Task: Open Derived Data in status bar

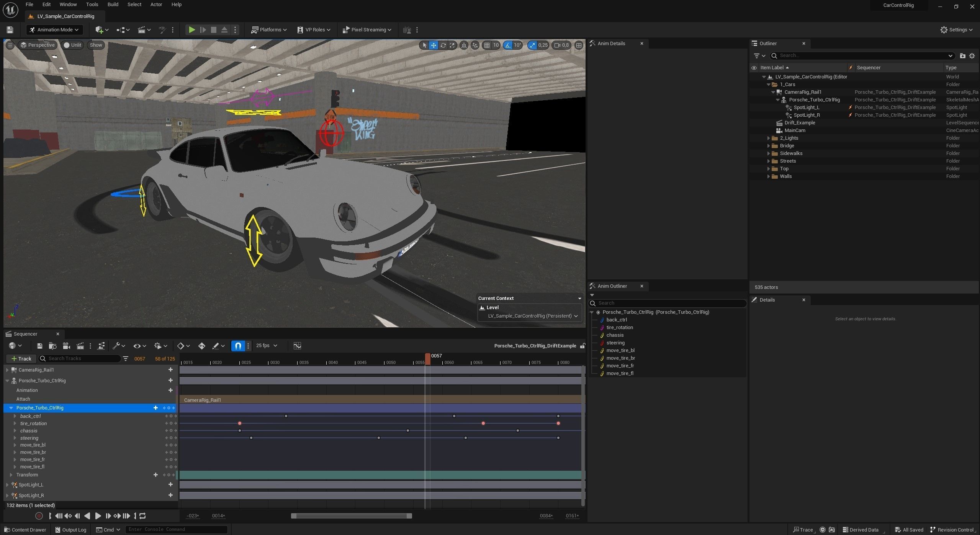Action: pos(861,530)
